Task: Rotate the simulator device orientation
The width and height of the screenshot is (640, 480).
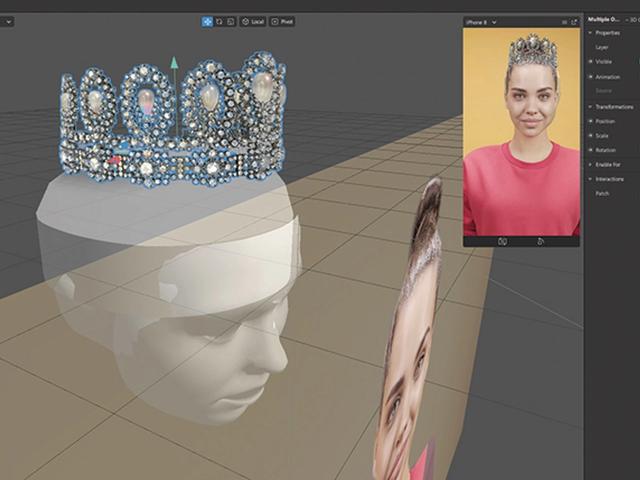Action: click(x=540, y=242)
